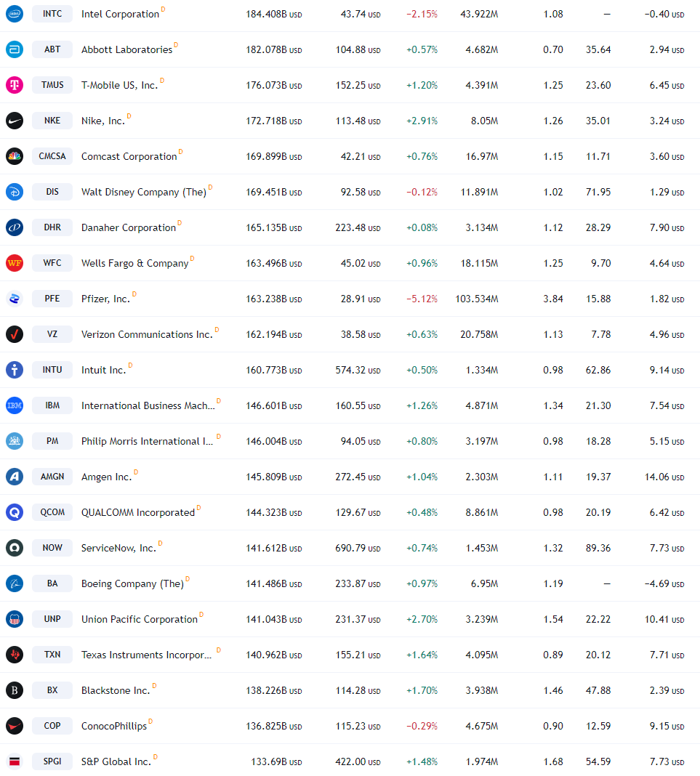This screenshot has width=700, height=776.
Task: Click the QUALCOMM logo icon
Action: point(15,512)
